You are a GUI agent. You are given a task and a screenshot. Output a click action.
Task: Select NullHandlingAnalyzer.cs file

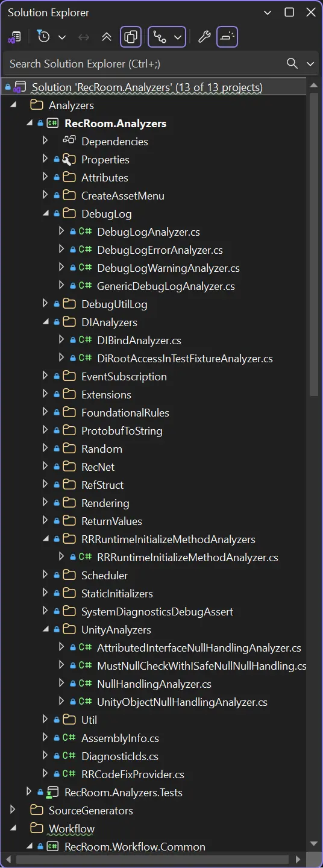[154, 684]
